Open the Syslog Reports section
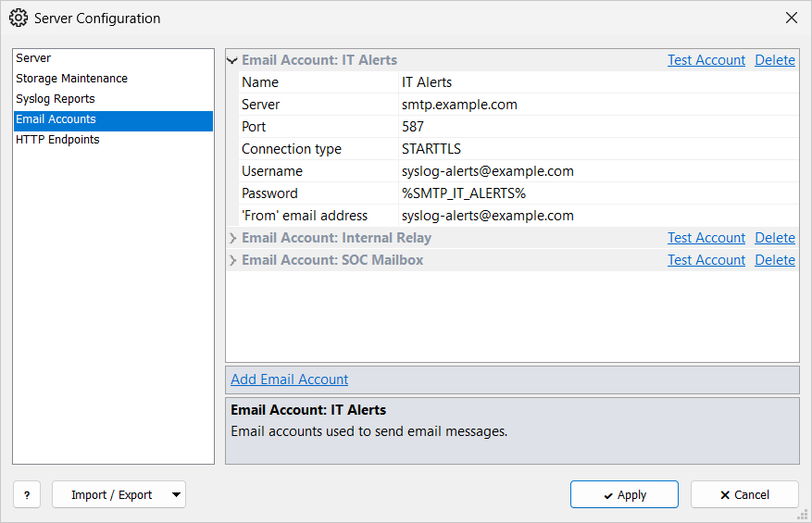Image resolution: width=812 pixels, height=523 pixels. coord(113,99)
